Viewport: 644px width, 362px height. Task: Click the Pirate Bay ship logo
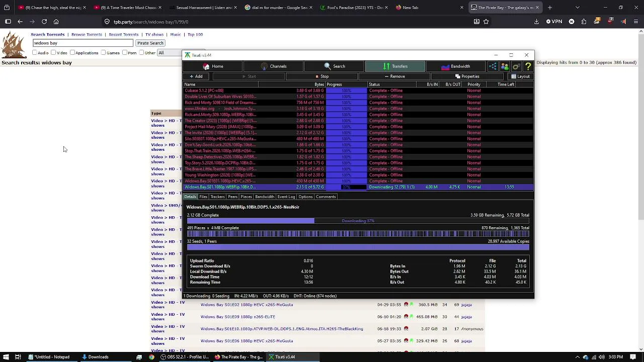pyautogui.click(x=14, y=45)
